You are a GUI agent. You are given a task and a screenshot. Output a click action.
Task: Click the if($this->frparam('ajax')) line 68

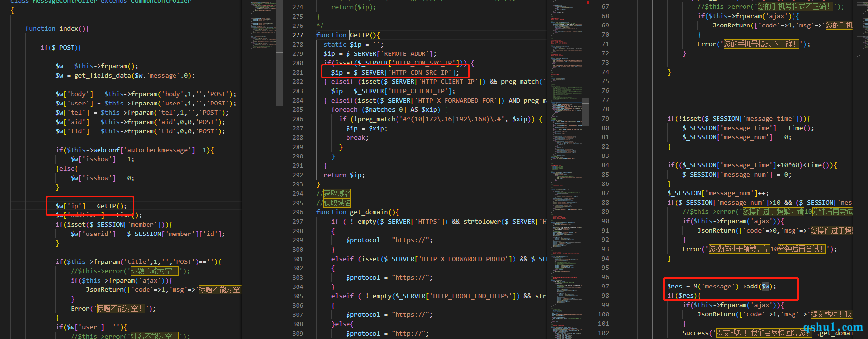(x=748, y=16)
